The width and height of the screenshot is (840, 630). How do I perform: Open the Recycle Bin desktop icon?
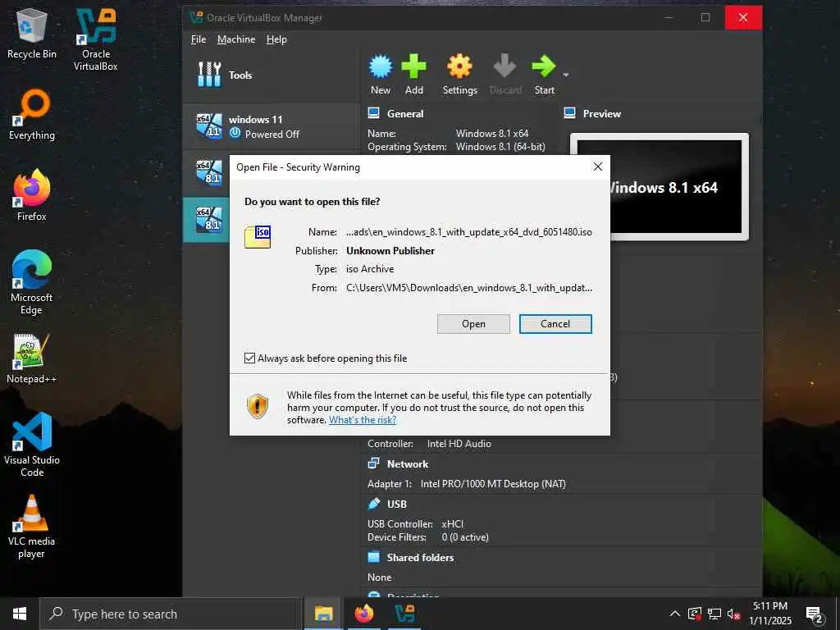pyautogui.click(x=32, y=33)
